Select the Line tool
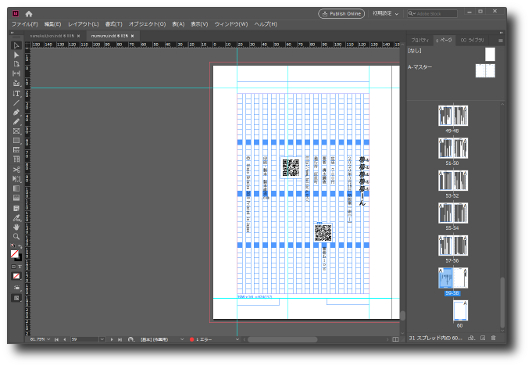Viewport: 530px width, 367px height. point(16,103)
